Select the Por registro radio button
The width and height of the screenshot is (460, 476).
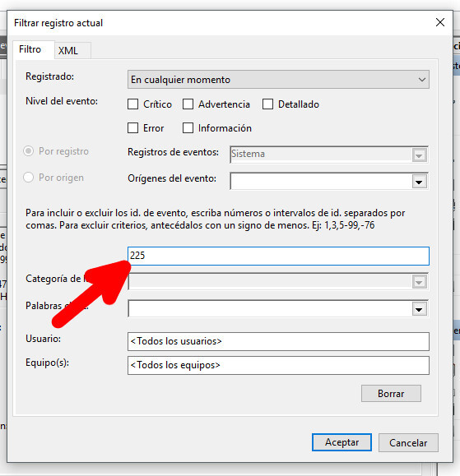pyautogui.click(x=29, y=151)
